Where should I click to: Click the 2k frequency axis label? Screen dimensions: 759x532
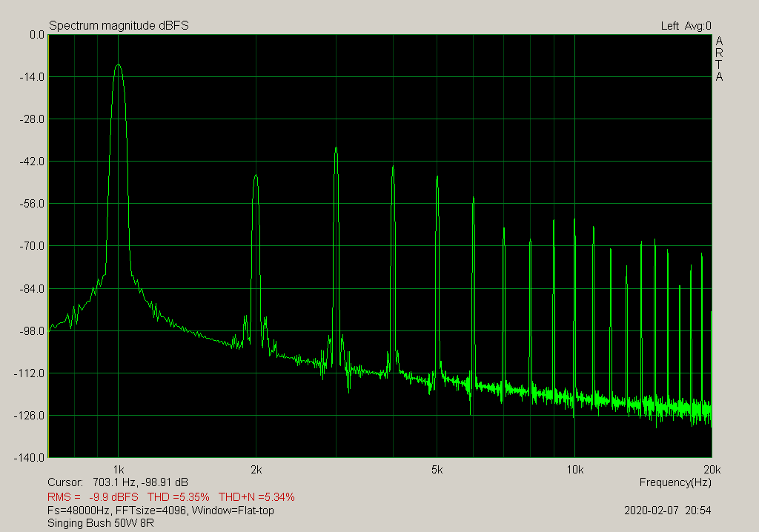coord(256,470)
